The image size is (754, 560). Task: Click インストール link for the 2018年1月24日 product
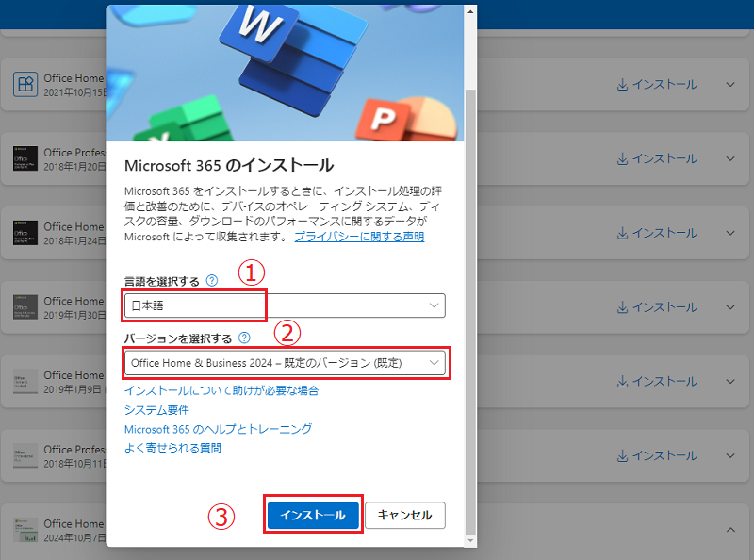[657, 234]
